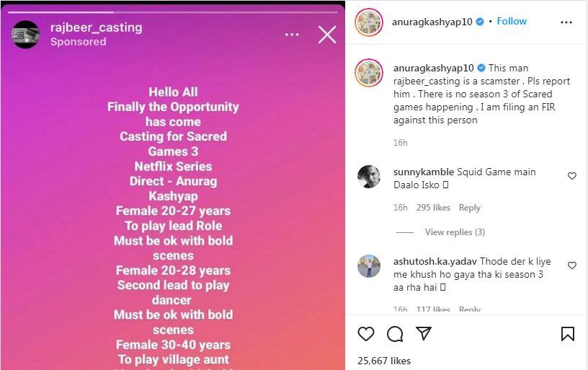
Task: Open ashutosh.ka.yadav's profile avatar
Action: click(369, 266)
